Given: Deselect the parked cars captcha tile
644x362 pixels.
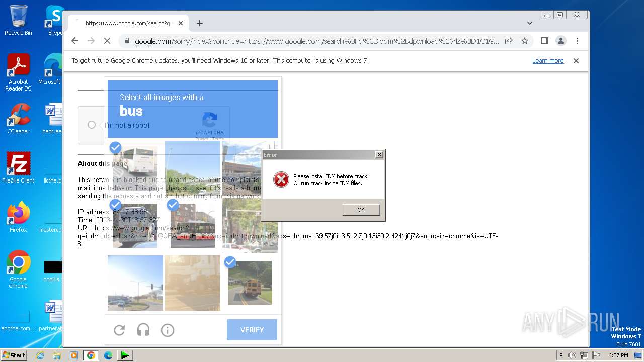Looking at the screenshot, I should (x=135, y=226).
